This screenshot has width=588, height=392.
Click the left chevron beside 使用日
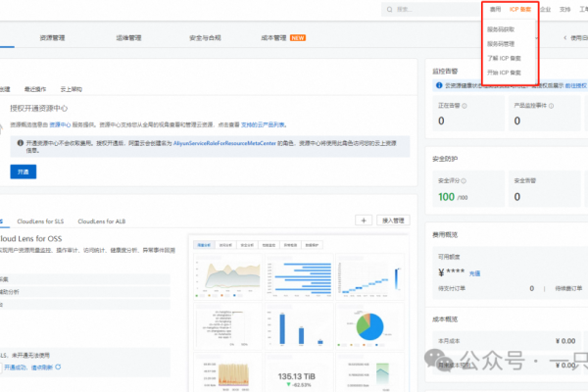tap(565, 38)
